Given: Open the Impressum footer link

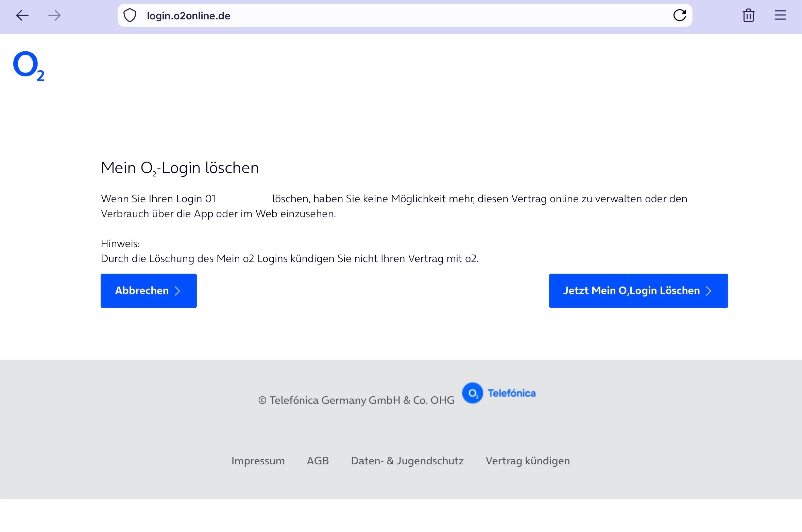Looking at the screenshot, I should (x=258, y=461).
